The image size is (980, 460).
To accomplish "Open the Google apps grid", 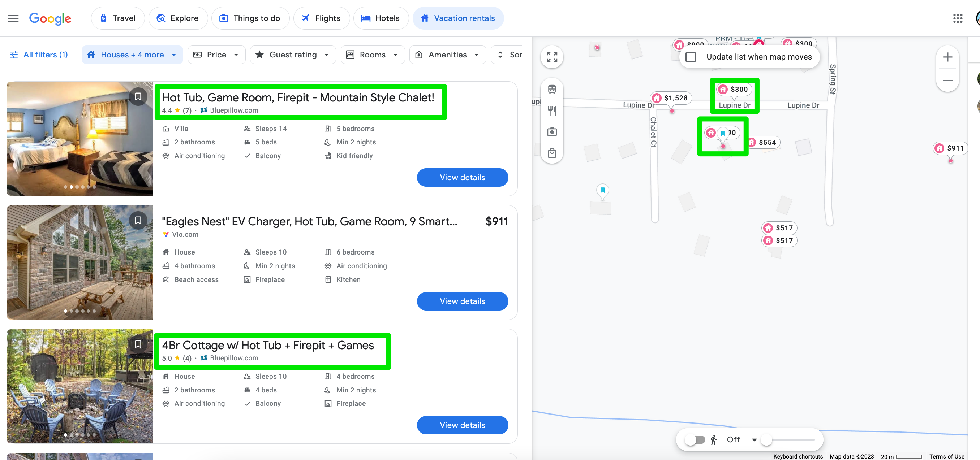I will click(x=958, y=18).
